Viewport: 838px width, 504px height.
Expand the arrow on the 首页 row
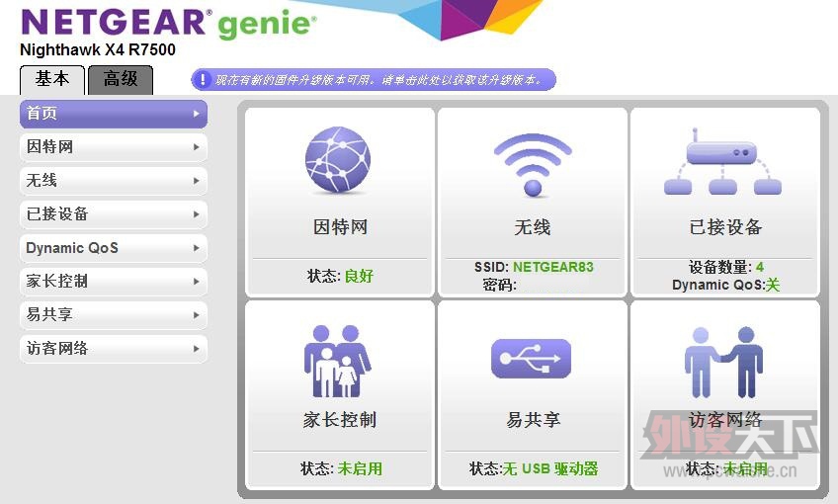[x=196, y=114]
